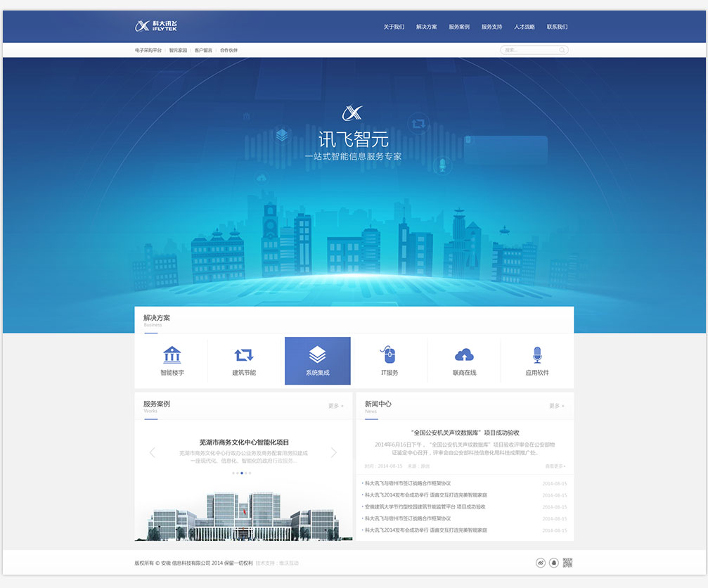Show next case with right chevron
This screenshot has width=708, height=588.
[x=334, y=452]
